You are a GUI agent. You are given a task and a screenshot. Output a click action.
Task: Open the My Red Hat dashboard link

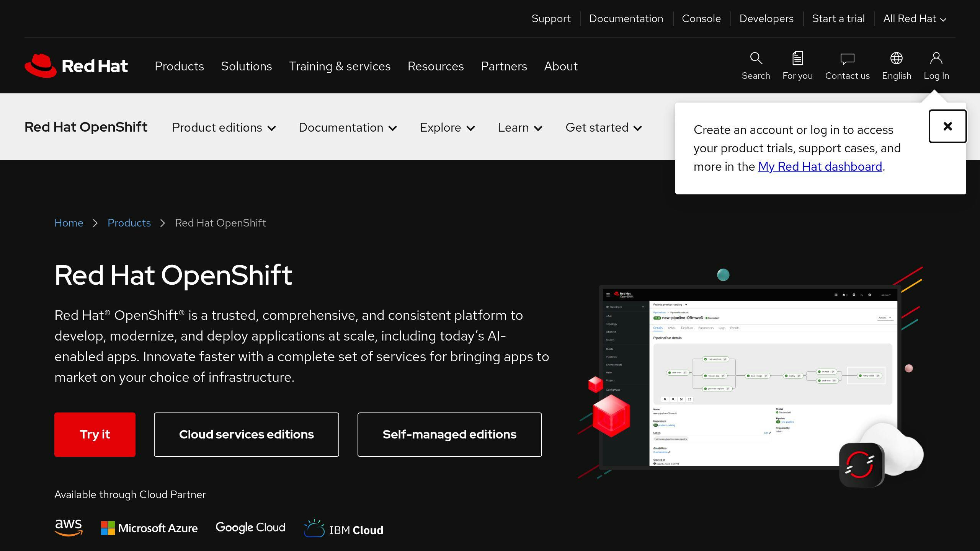coord(820,166)
